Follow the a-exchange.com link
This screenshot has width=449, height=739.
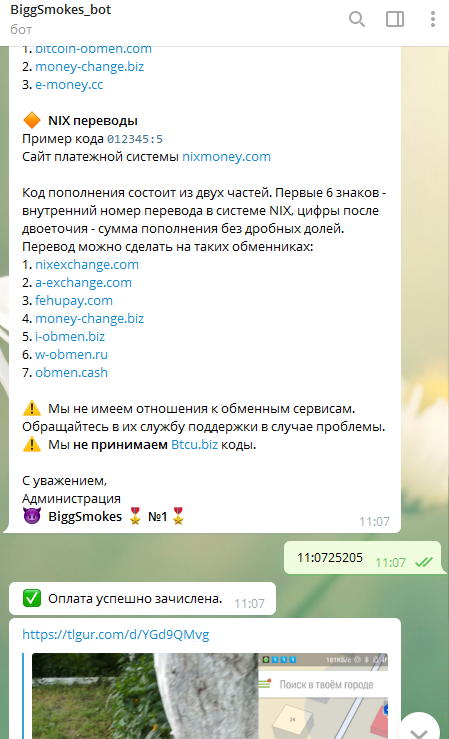click(83, 282)
